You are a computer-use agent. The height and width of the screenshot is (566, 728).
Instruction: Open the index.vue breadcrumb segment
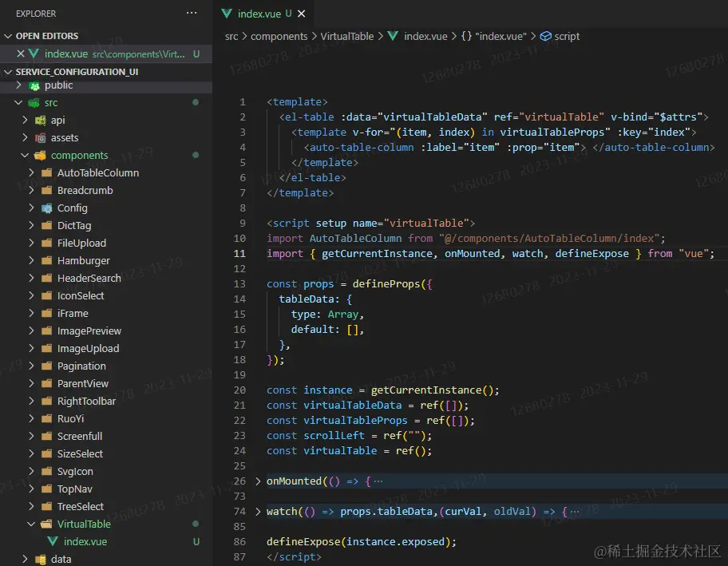pos(425,36)
